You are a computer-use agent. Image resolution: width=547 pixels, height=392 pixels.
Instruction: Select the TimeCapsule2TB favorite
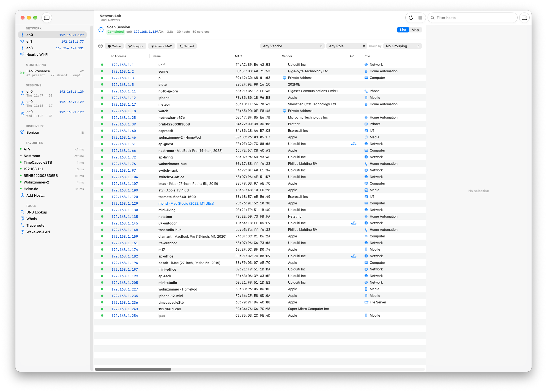[x=52, y=163]
